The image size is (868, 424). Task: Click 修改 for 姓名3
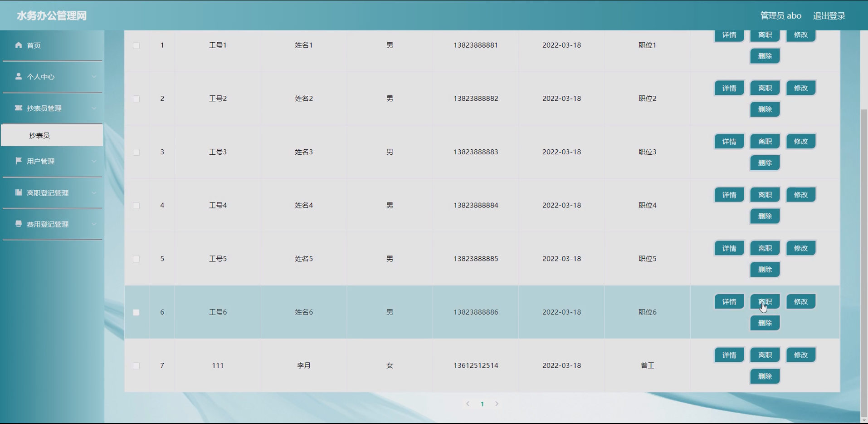(x=801, y=142)
